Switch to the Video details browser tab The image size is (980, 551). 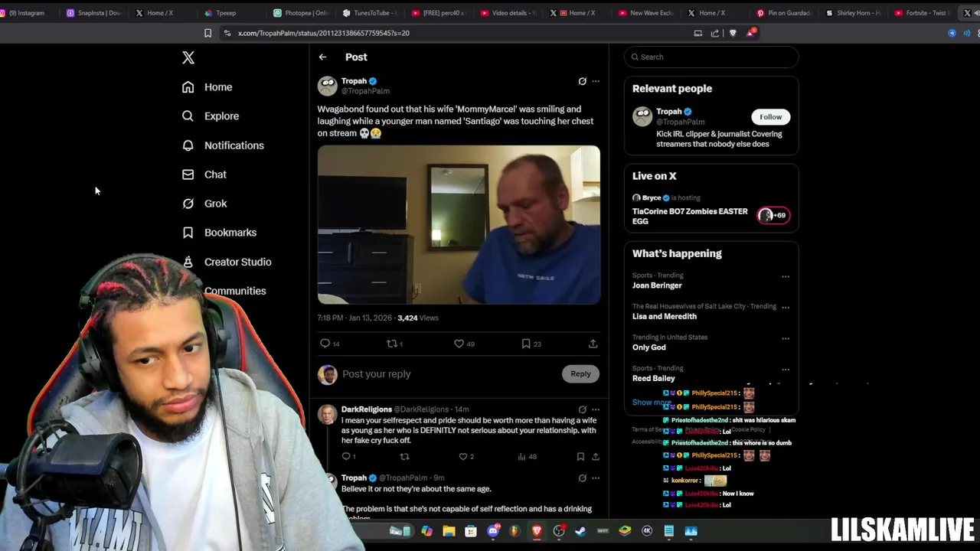(508, 13)
